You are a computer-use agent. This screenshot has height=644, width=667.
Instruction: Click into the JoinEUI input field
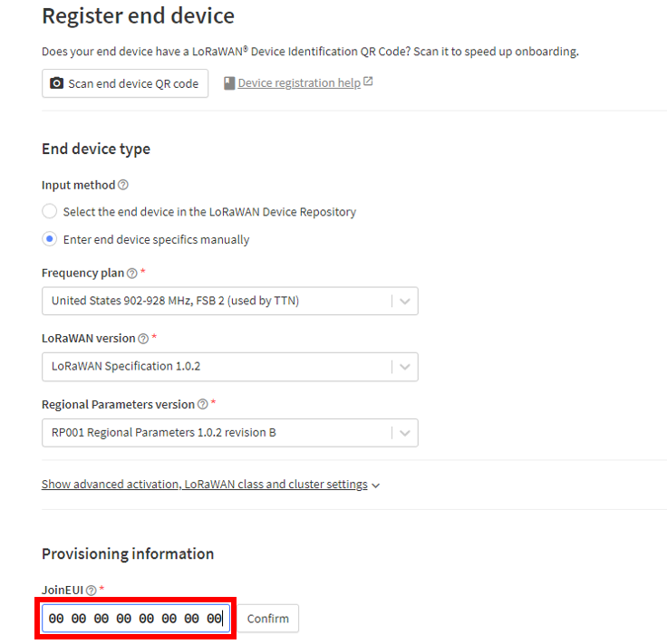click(136, 619)
